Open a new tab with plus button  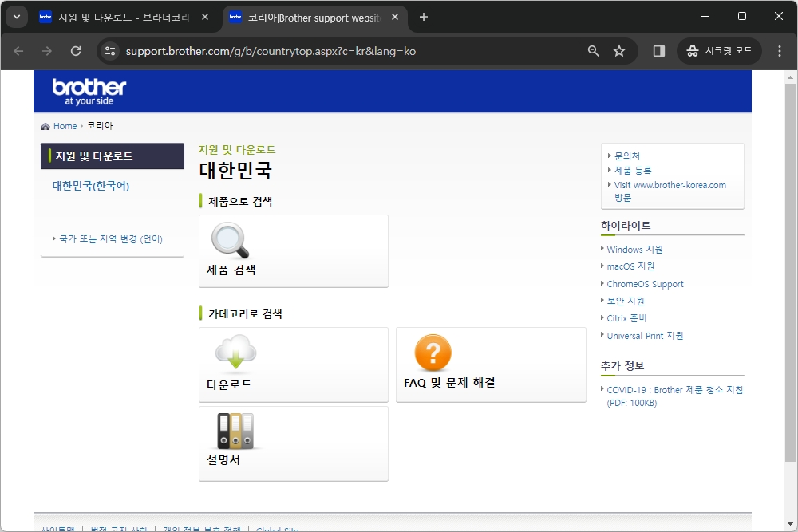[424, 17]
